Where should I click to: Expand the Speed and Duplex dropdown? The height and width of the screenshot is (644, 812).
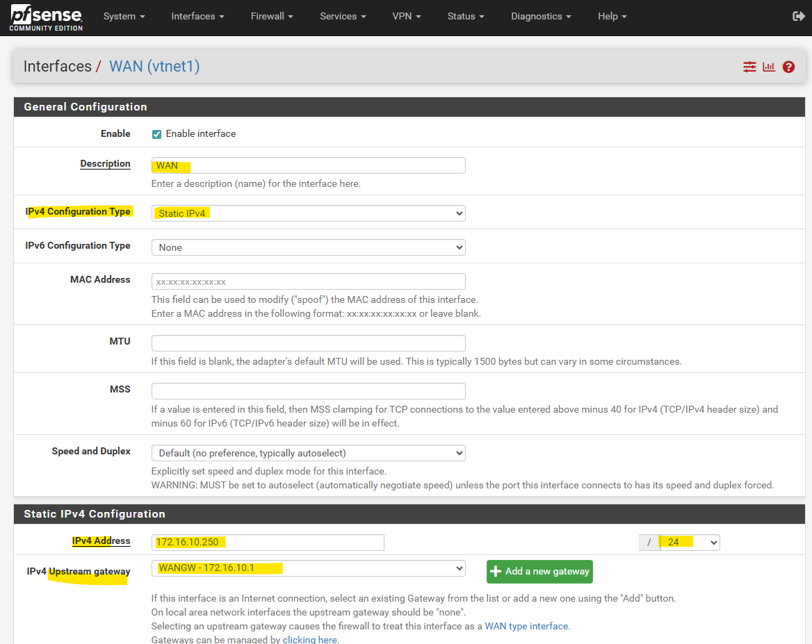pos(308,453)
